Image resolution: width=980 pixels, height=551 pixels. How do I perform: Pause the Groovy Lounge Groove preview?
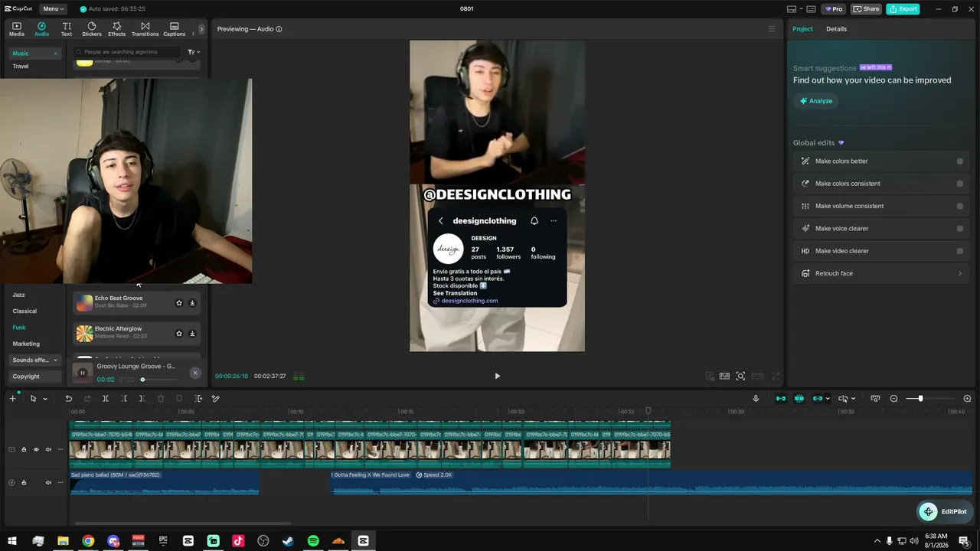tap(83, 373)
